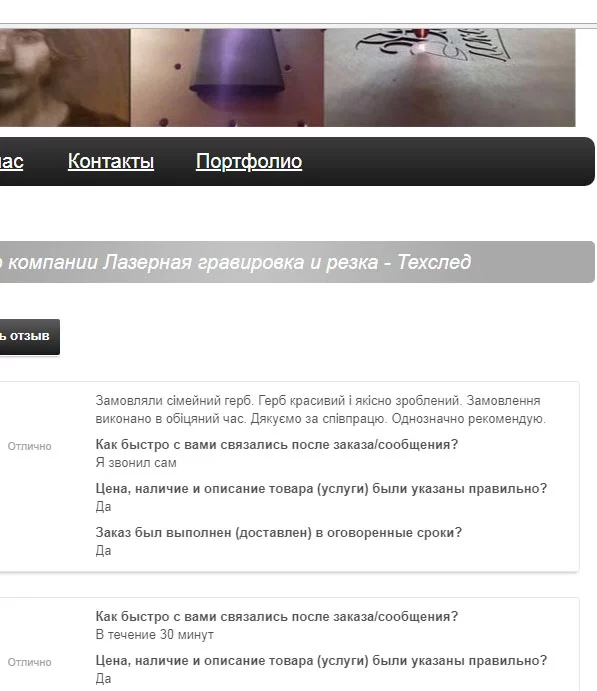
Task: Open the Контакты page from navigation
Action: [111, 161]
